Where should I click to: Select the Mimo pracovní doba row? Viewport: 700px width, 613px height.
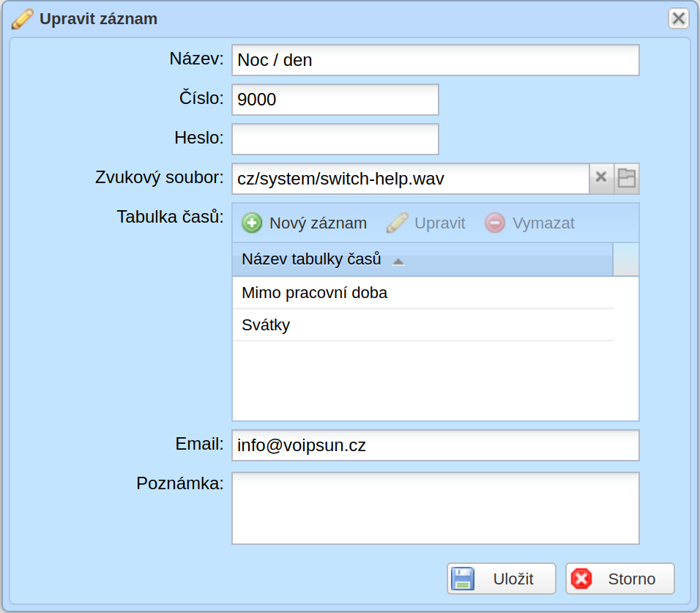click(x=422, y=293)
